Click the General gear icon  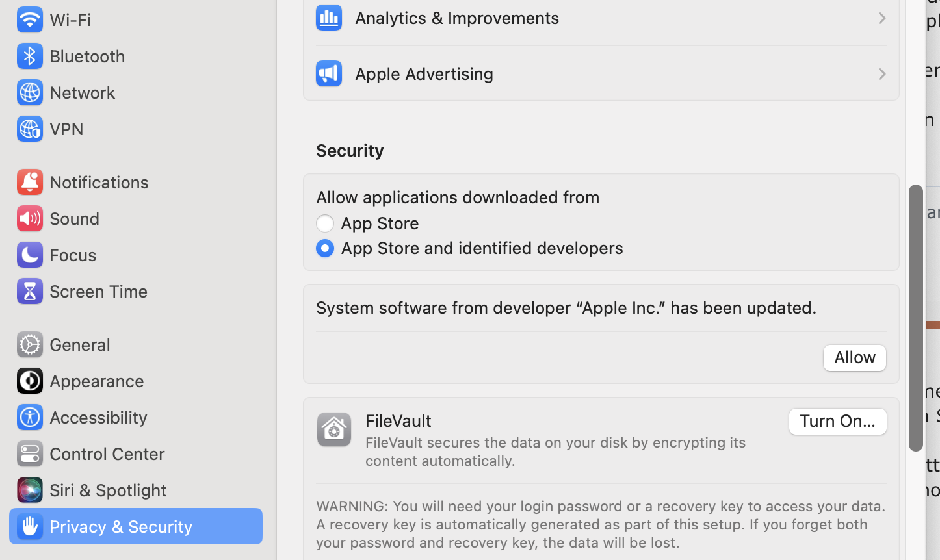[x=29, y=344]
